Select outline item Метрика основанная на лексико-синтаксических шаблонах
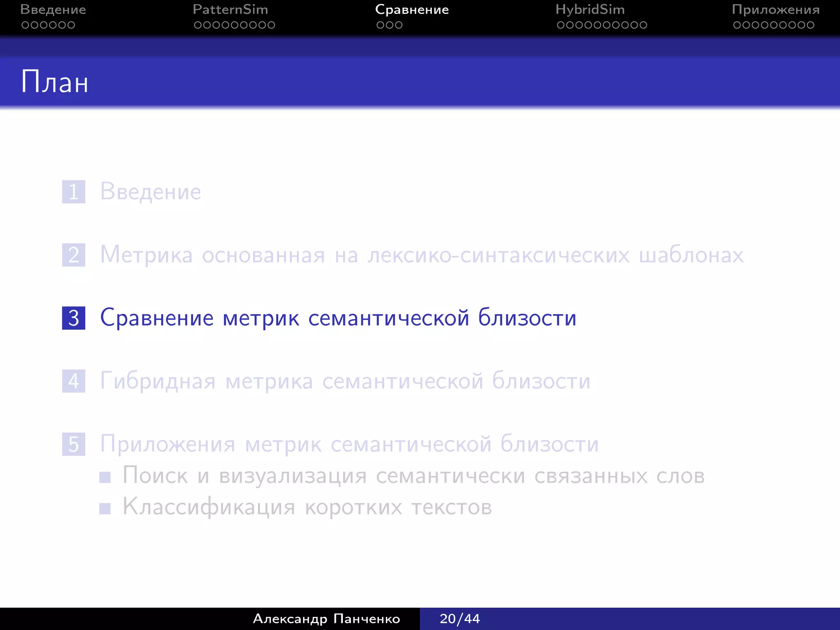The image size is (840, 630). pos(422,255)
